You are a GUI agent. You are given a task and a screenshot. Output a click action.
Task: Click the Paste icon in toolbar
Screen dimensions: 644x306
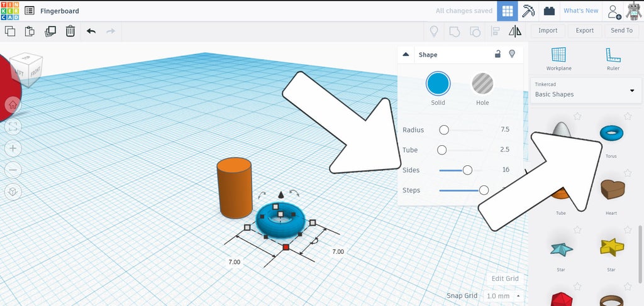(30, 31)
